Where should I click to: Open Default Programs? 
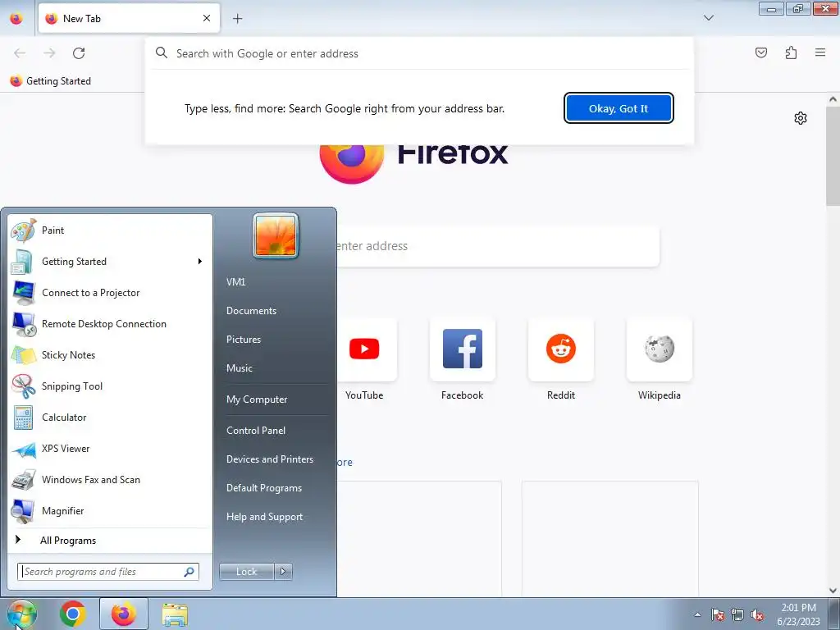coord(263,488)
